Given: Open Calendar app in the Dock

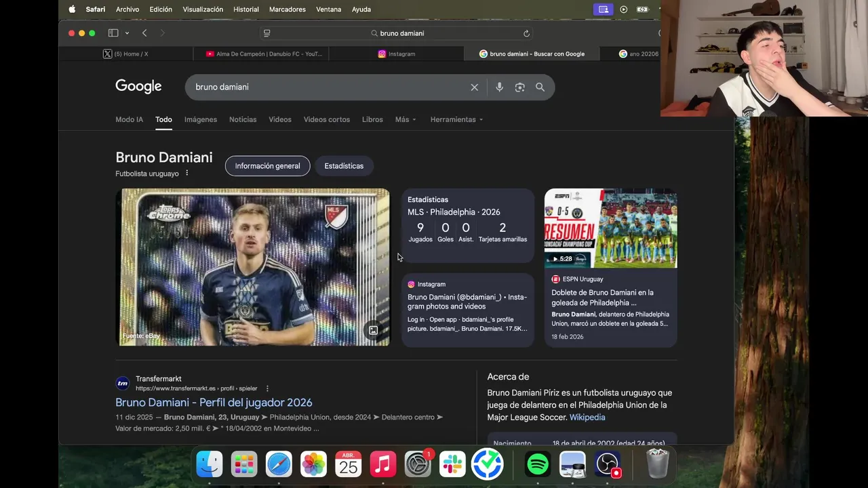Looking at the screenshot, I should 349,464.
